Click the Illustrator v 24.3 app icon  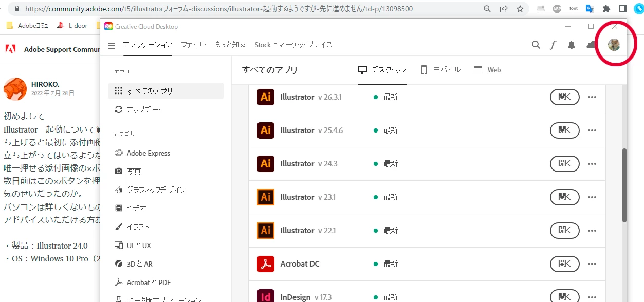[x=266, y=163]
